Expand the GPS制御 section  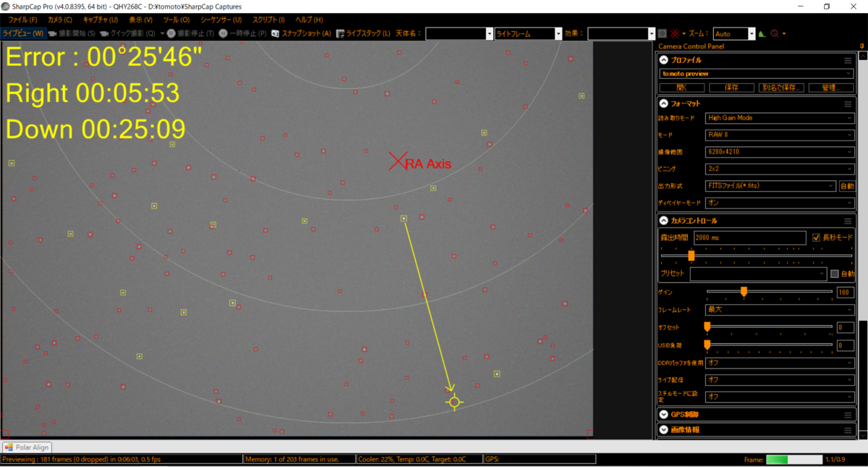point(663,415)
